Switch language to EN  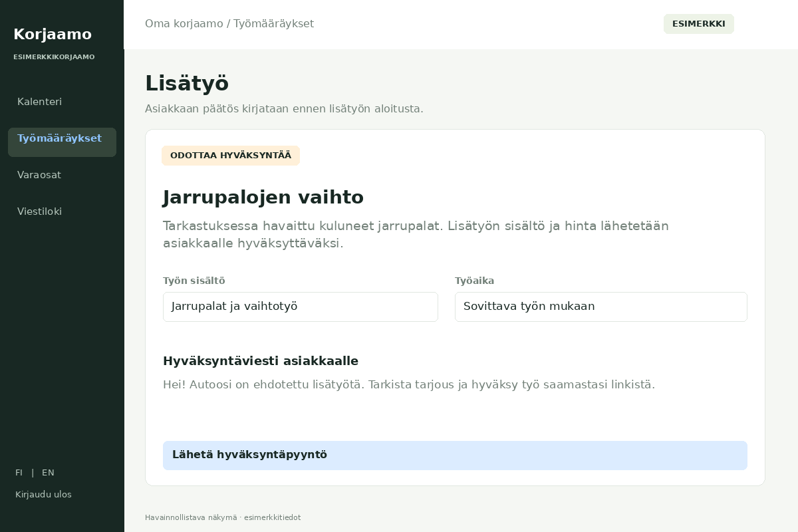coord(48,473)
